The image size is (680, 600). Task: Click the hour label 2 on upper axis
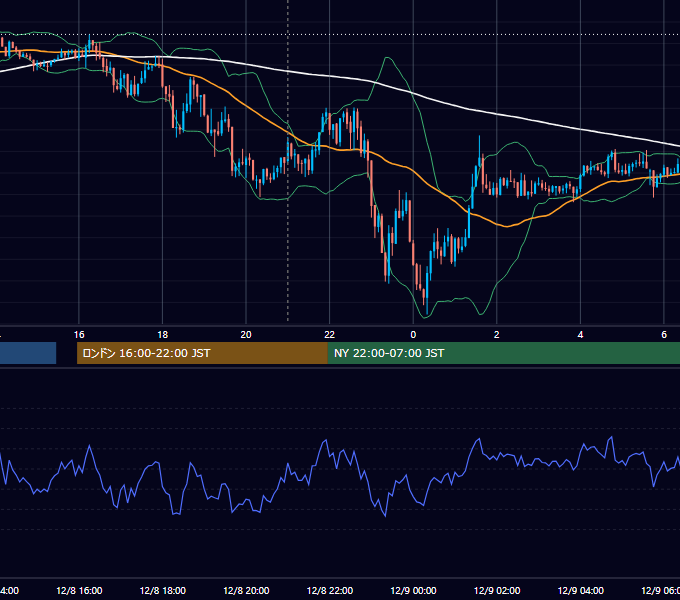tap(497, 335)
